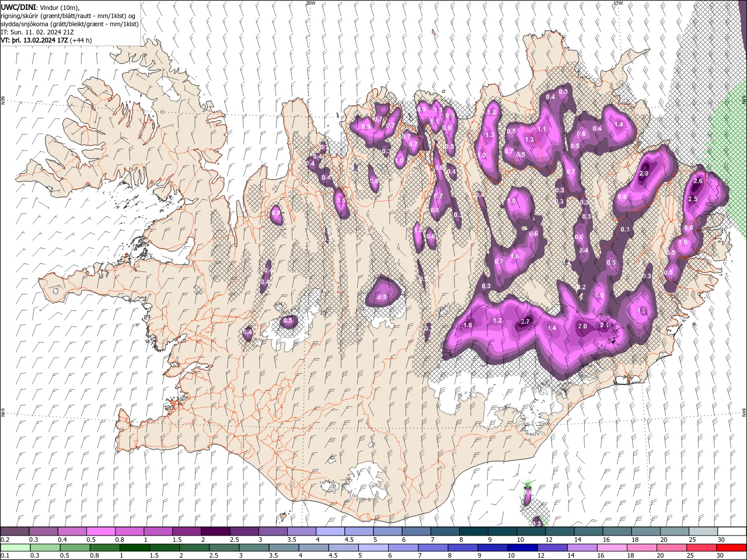Click the darkest purple 2 snow legend swatch
Image resolution: width=747 pixels, height=560 pixels.
click(x=215, y=531)
